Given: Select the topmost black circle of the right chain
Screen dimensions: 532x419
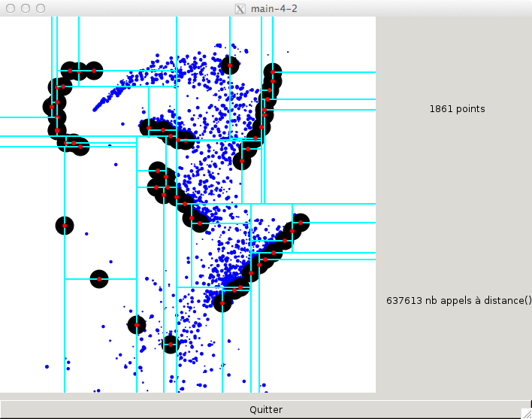Looking at the screenshot, I should 273,73.
